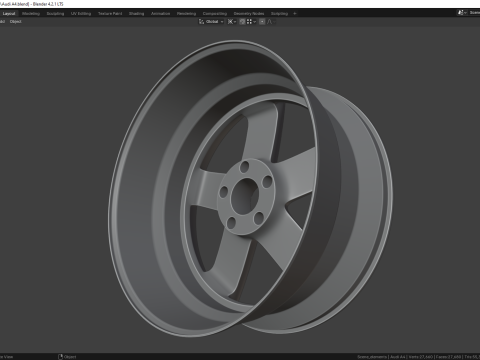480x360 pixels.
Task: Open the snapping options dropdown
Action: [x=251, y=22]
